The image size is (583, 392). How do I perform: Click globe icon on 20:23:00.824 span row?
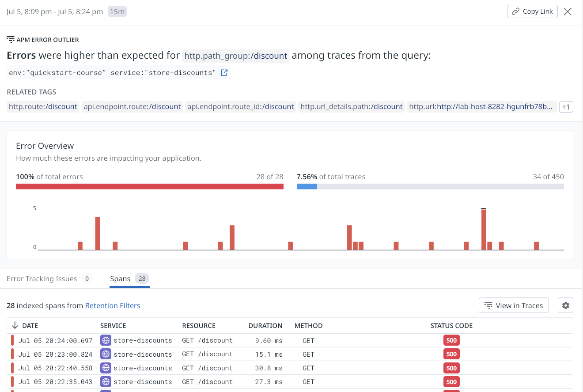(106, 354)
